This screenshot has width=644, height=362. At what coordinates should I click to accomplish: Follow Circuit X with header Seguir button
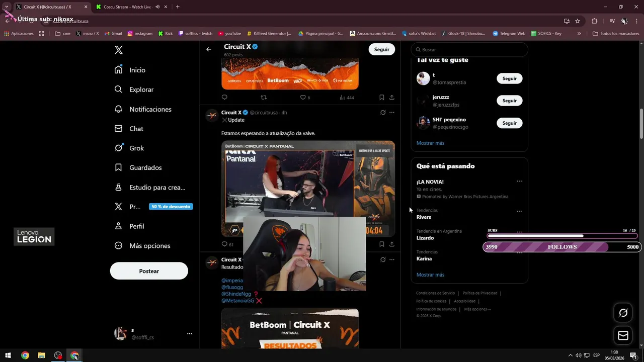tap(382, 49)
